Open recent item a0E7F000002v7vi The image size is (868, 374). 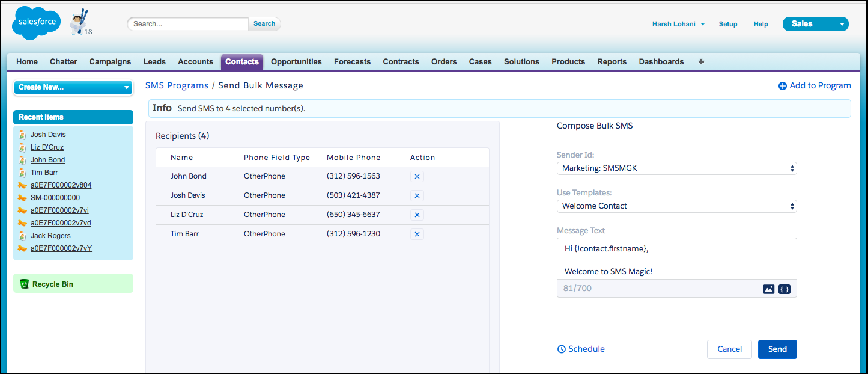(x=60, y=210)
